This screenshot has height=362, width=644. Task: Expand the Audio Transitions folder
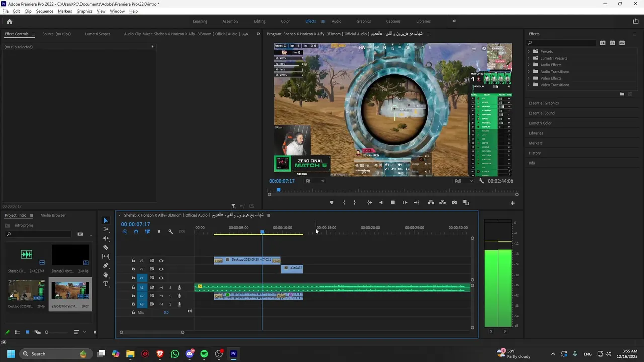[x=529, y=71]
